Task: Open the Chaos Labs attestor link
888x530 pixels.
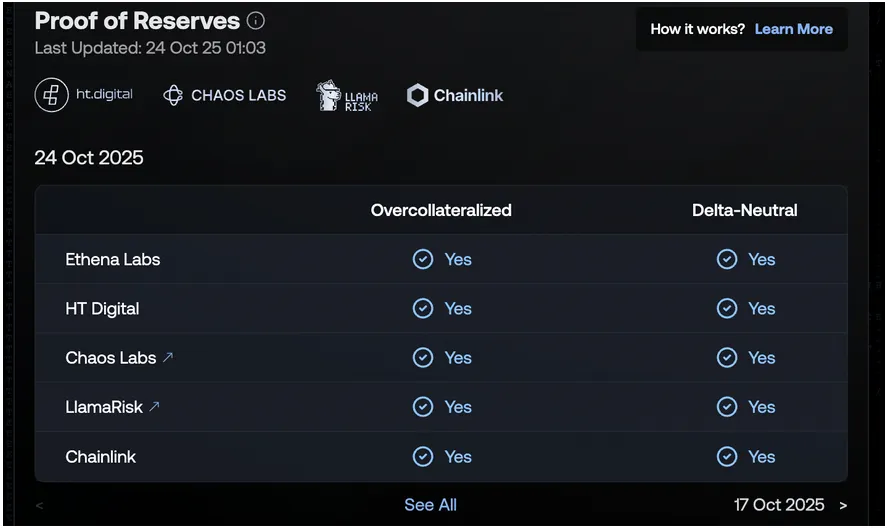Action: click(x=111, y=358)
